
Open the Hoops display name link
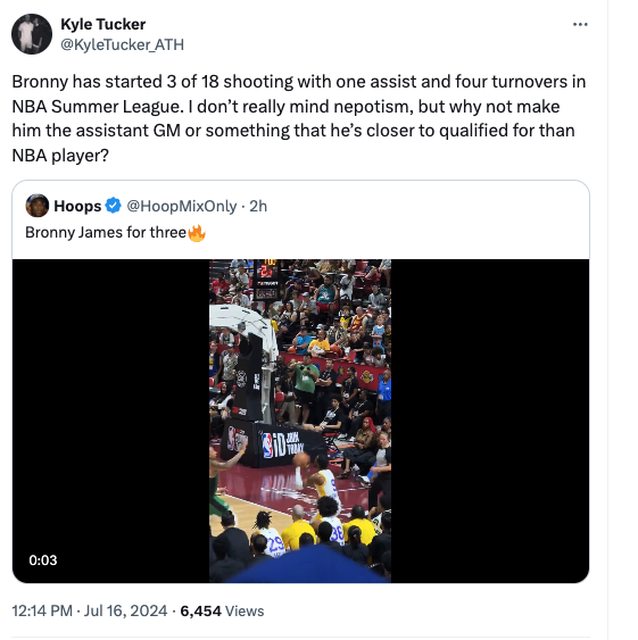(77, 206)
